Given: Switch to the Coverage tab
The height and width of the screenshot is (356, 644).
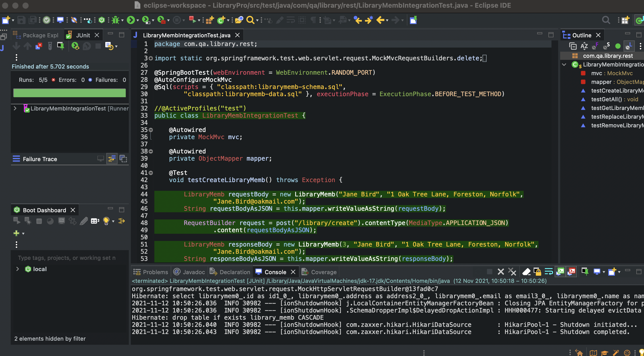Looking at the screenshot, I should pyautogui.click(x=319, y=272).
